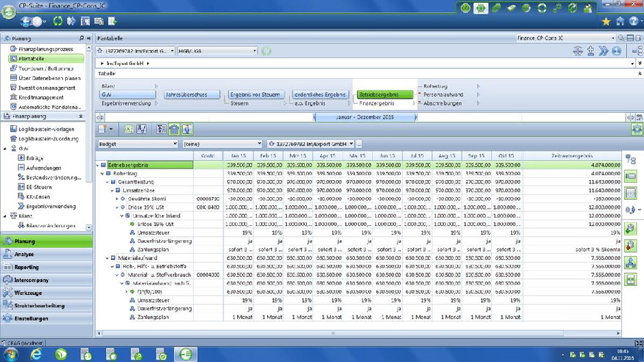Collapse the GuV tree node in sidebar
644x362 pixels.
(x=5, y=148)
